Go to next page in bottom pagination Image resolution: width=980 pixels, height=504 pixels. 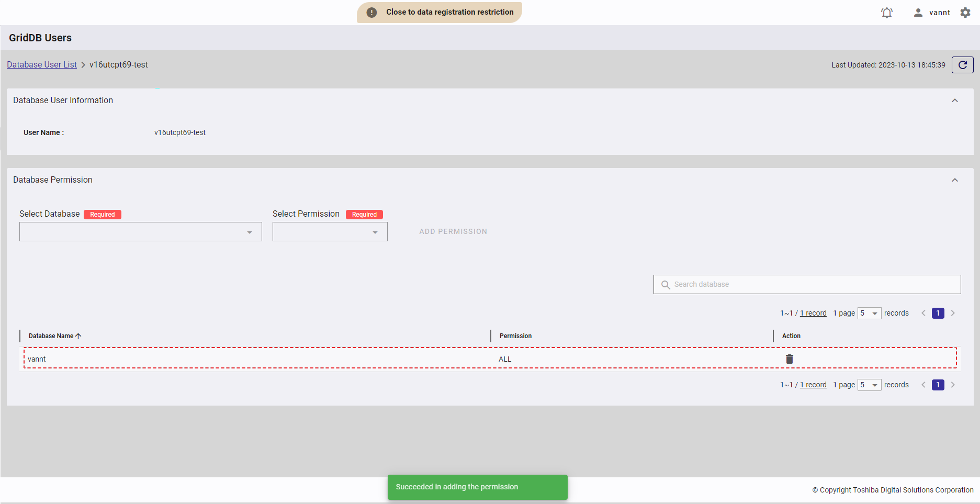click(x=953, y=385)
